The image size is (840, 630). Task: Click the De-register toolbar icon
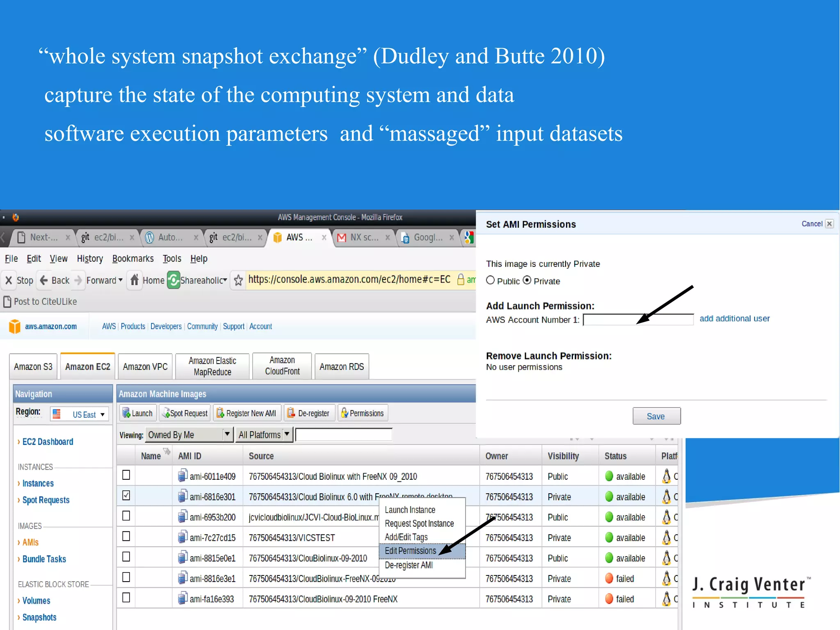click(291, 413)
